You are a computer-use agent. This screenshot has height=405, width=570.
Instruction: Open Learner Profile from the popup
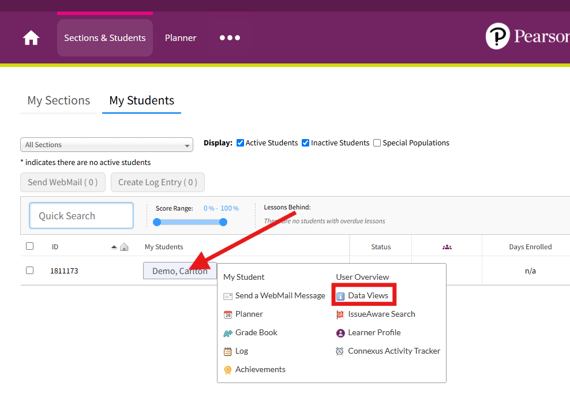coord(374,333)
